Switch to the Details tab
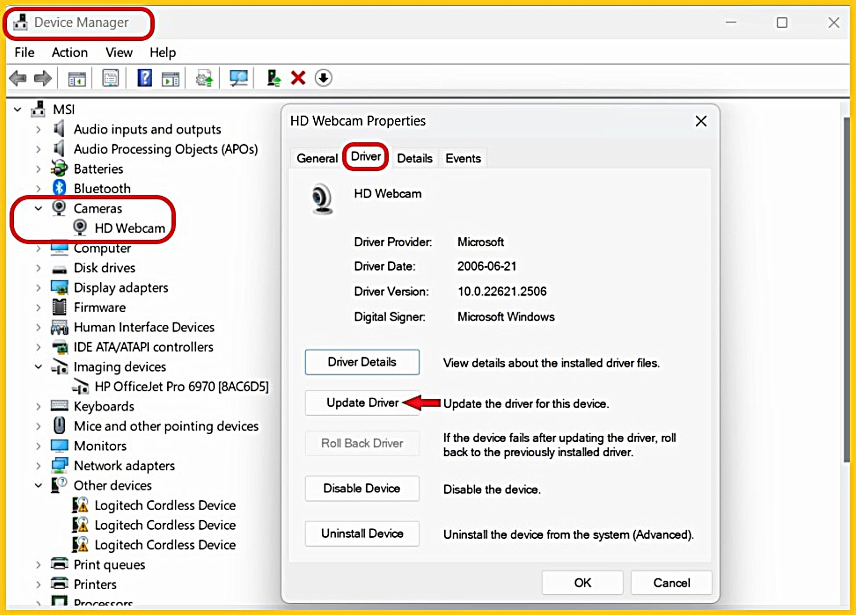 click(414, 158)
